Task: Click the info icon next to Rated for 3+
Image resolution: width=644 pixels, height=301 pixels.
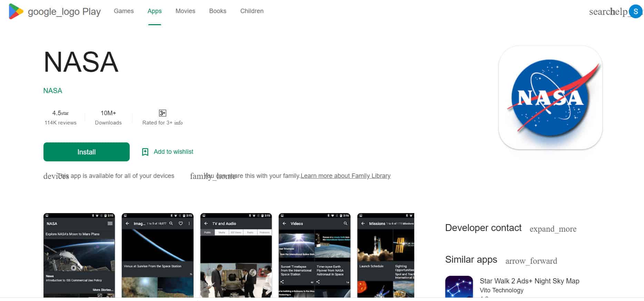Action: pos(178,123)
